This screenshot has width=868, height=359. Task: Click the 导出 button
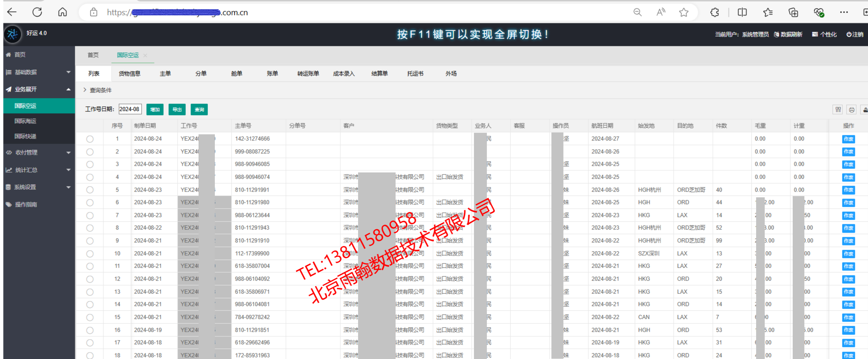[177, 109]
